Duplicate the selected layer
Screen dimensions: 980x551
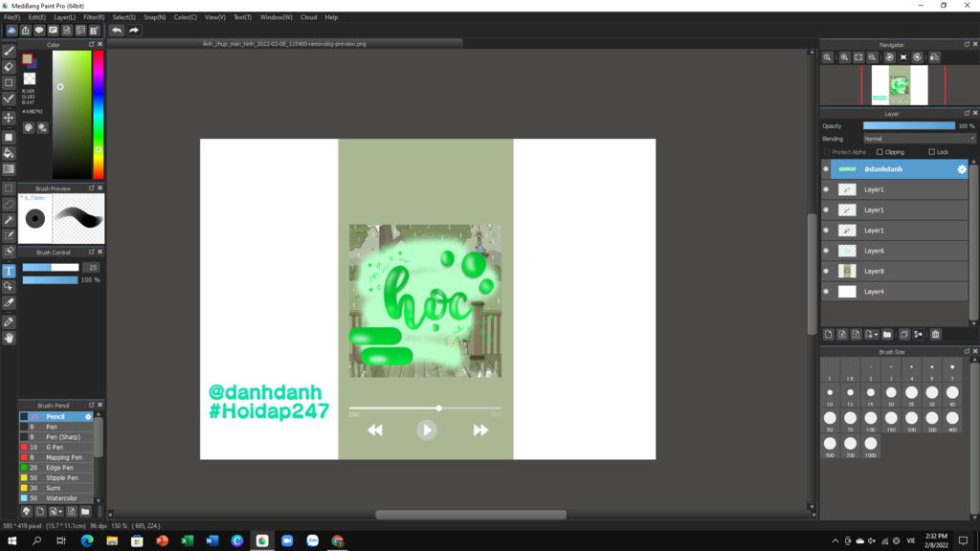pyautogui.click(x=903, y=334)
